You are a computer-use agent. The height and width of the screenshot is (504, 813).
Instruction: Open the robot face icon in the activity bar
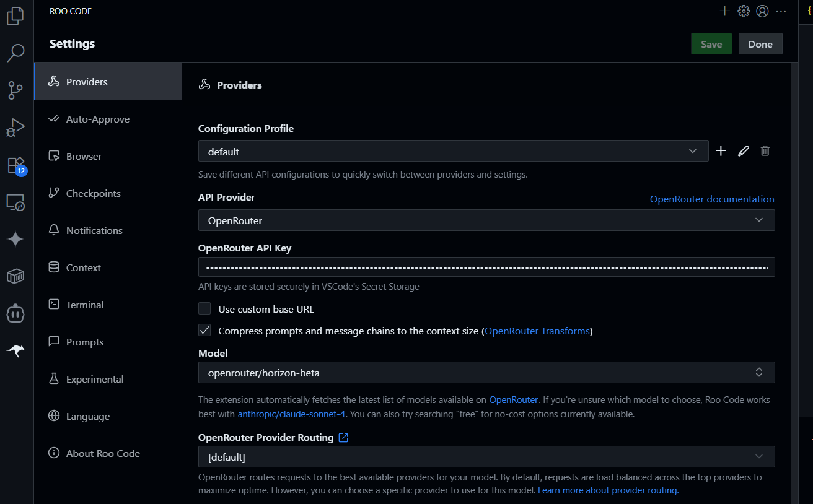tap(15, 314)
